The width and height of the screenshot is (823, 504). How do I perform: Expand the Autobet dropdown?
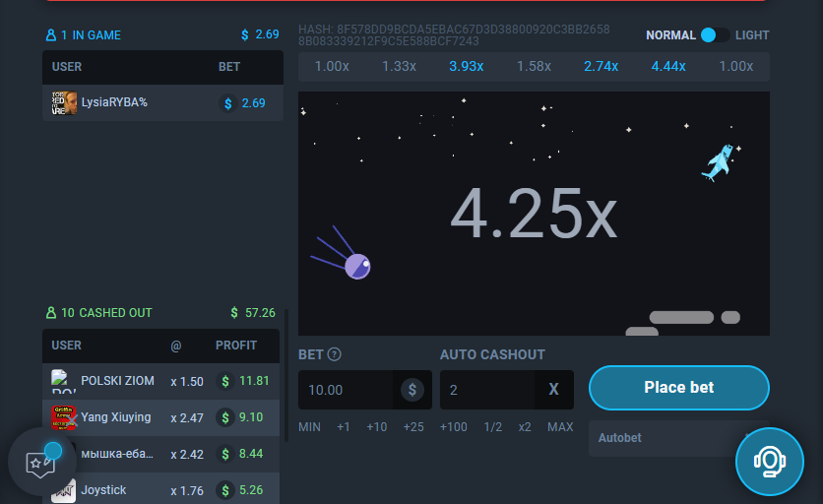click(678, 438)
